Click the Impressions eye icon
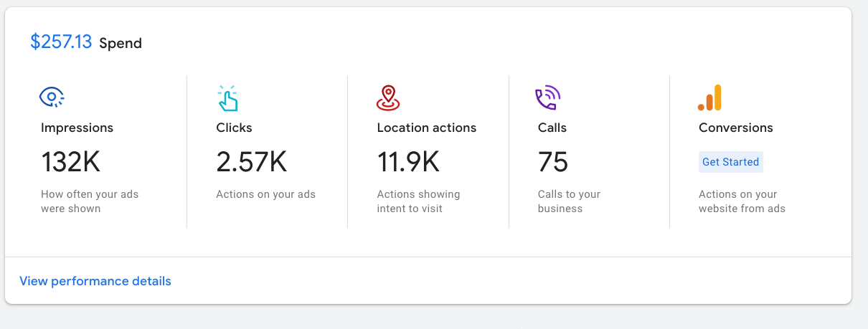This screenshot has height=329, width=868. click(x=52, y=97)
